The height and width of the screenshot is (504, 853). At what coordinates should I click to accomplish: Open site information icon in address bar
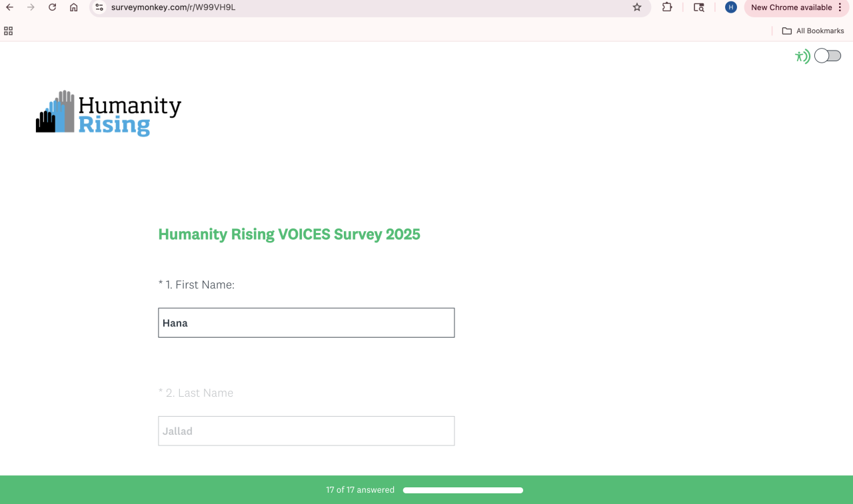tap(99, 7)
